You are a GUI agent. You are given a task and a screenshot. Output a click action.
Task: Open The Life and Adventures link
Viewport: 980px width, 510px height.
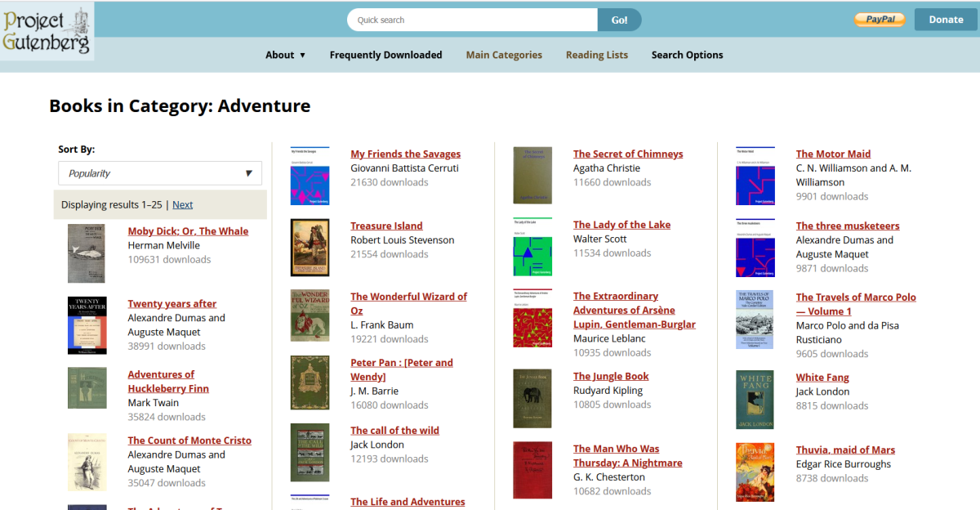point(408,502)
